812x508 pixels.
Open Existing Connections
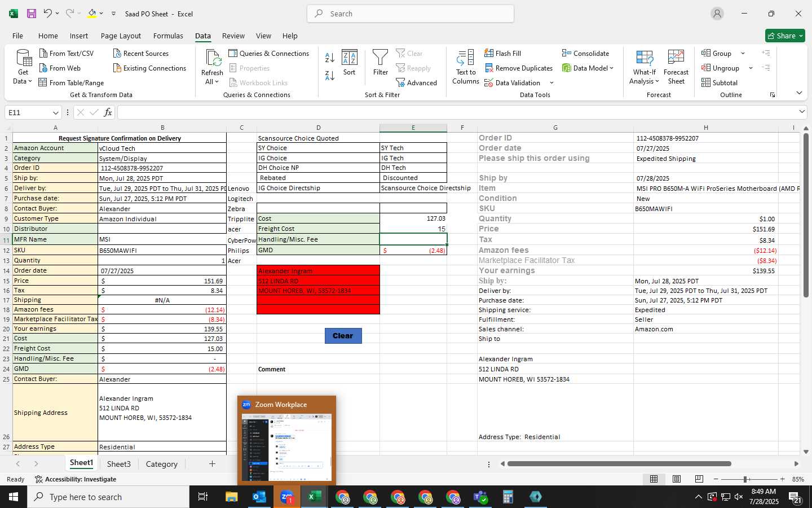[x=149, y=68]
